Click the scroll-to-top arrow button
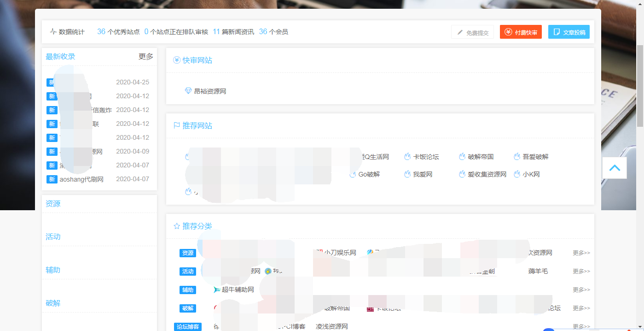 coord(614,168)
